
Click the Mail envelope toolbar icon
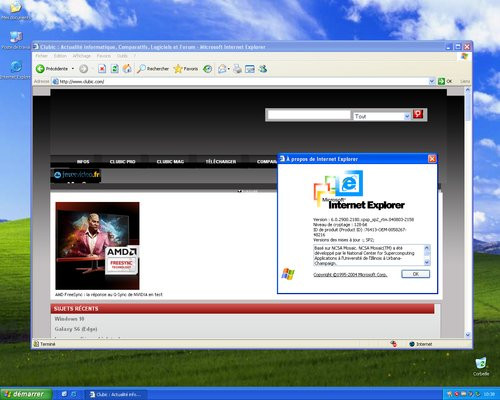222,69
